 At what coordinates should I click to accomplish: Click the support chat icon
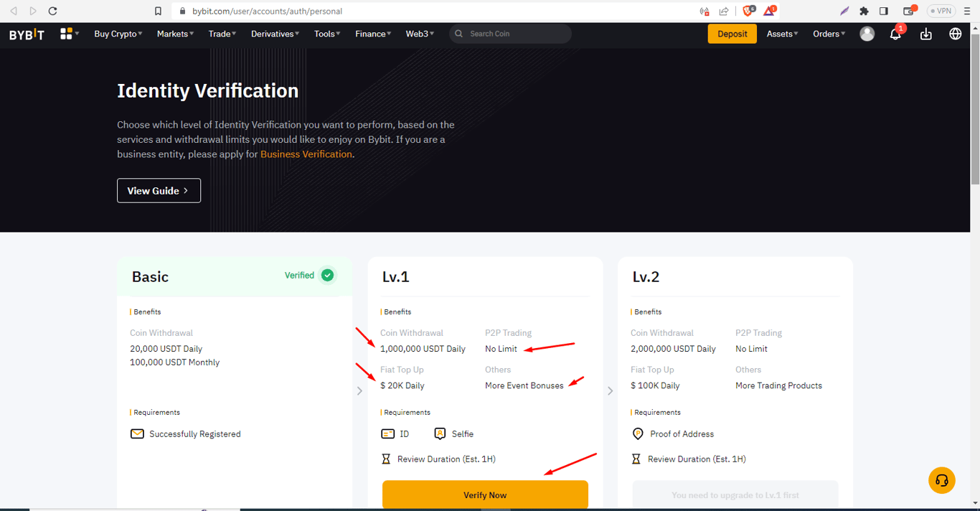[941, 480]
